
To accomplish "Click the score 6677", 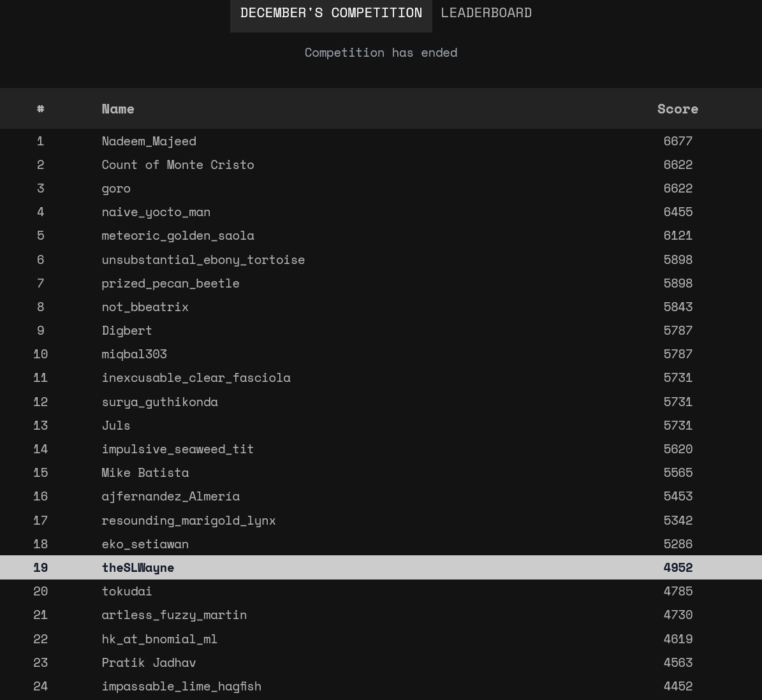I will pos(678,141).
